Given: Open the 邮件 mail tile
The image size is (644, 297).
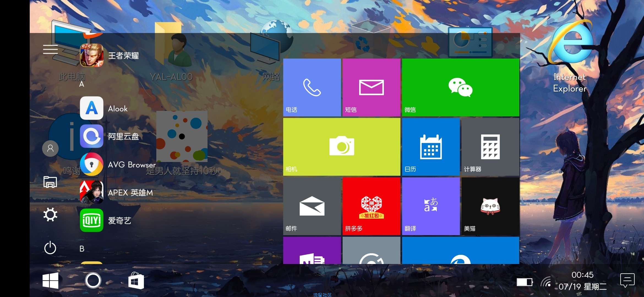Looking at the screenshot, I should tap(312, 206).
